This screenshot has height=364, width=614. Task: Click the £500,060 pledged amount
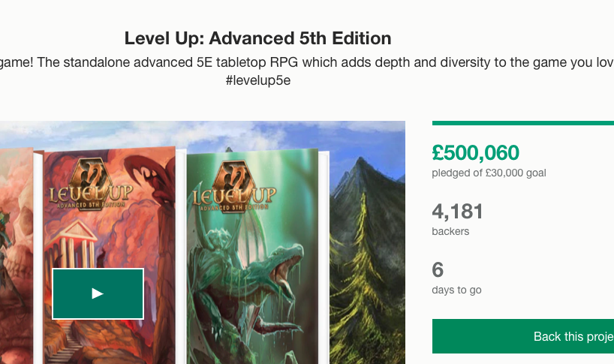[x=476, y=153]
